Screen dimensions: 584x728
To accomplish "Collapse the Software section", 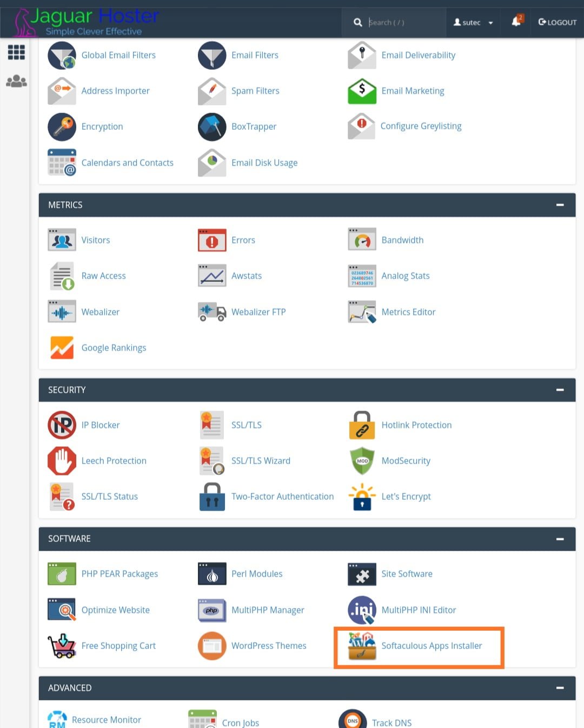I will click(560, 539).
